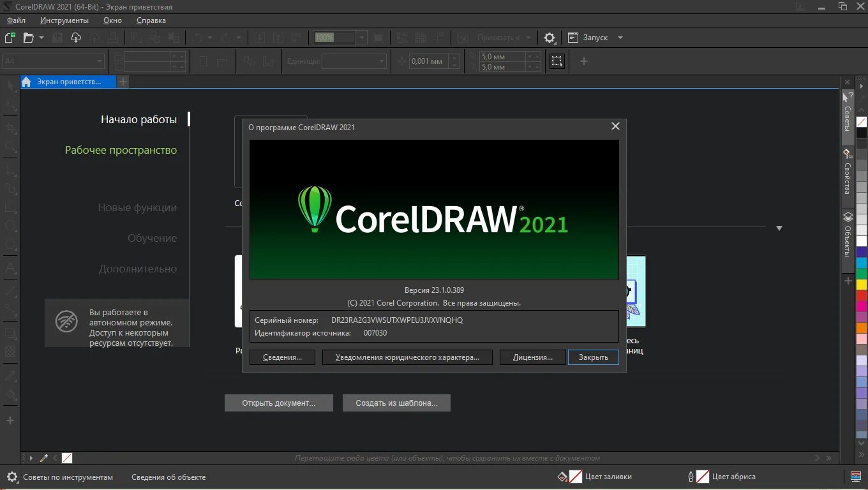Open Options via the gear icon
868x490 pixels.
click(x=550, y=38)
